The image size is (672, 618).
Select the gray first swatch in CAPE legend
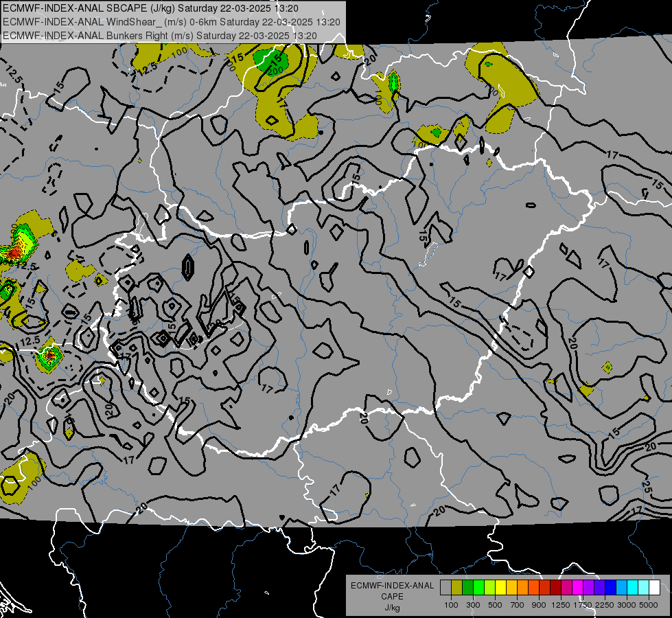pyautogui.click(x=445, y=587)
